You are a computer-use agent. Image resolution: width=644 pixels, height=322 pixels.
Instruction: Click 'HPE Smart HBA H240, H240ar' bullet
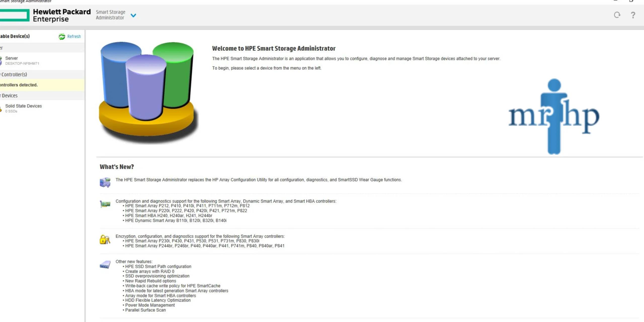pos(169,216)
